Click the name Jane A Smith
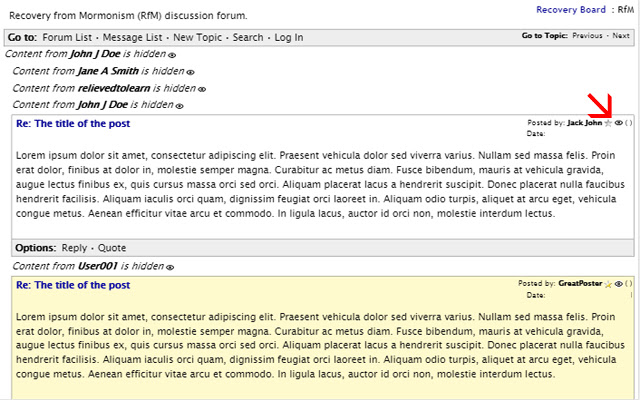The height and width of the screenshot is (400, 640). click(x=108, y=71)
